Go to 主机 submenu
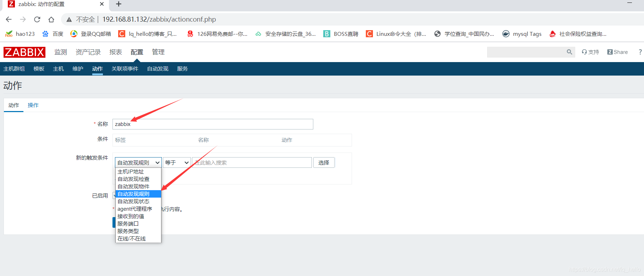The image size is (644, 276). (59, 68)
